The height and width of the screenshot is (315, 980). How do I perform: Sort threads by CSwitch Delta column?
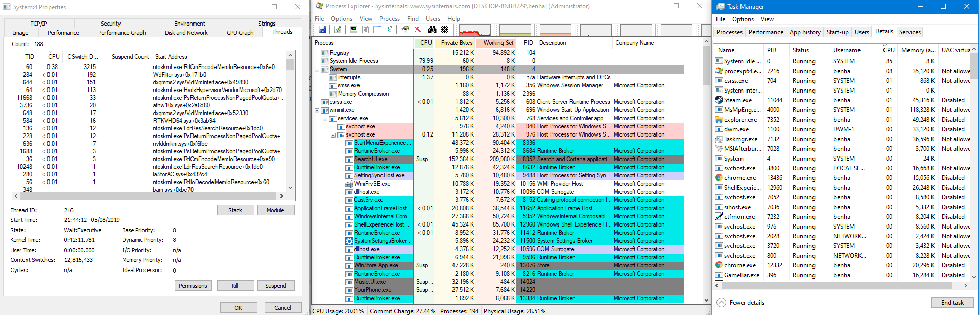coord(82,57)
